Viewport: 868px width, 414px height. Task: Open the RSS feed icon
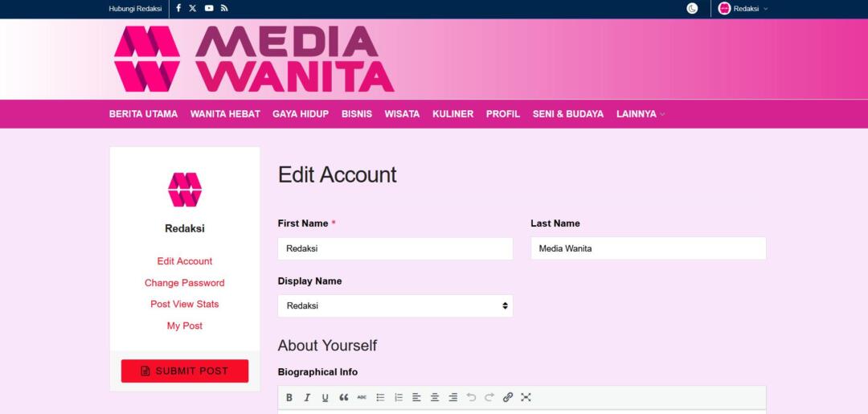[x=224, y=8]
